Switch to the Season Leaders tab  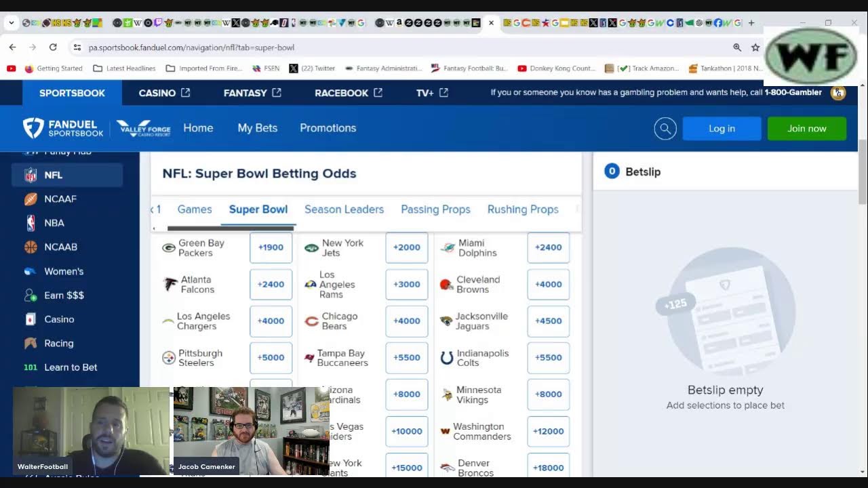click(344, 209)
